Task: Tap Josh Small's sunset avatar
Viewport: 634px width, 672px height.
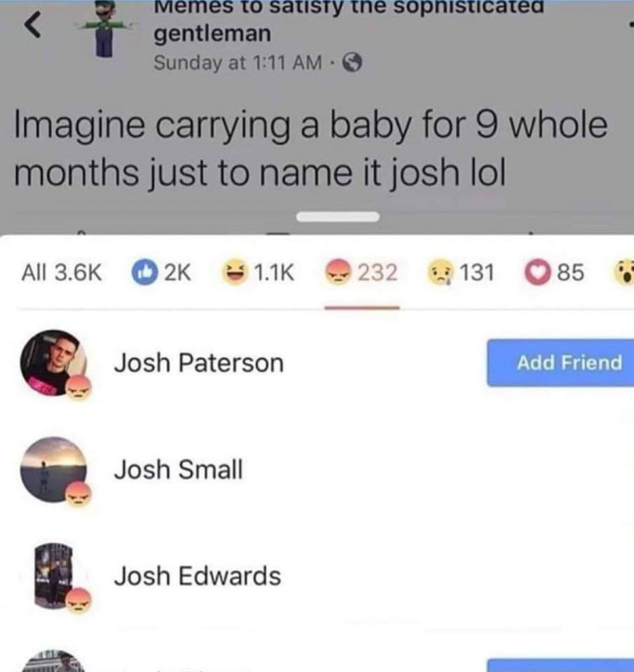Action: [53, 469]
